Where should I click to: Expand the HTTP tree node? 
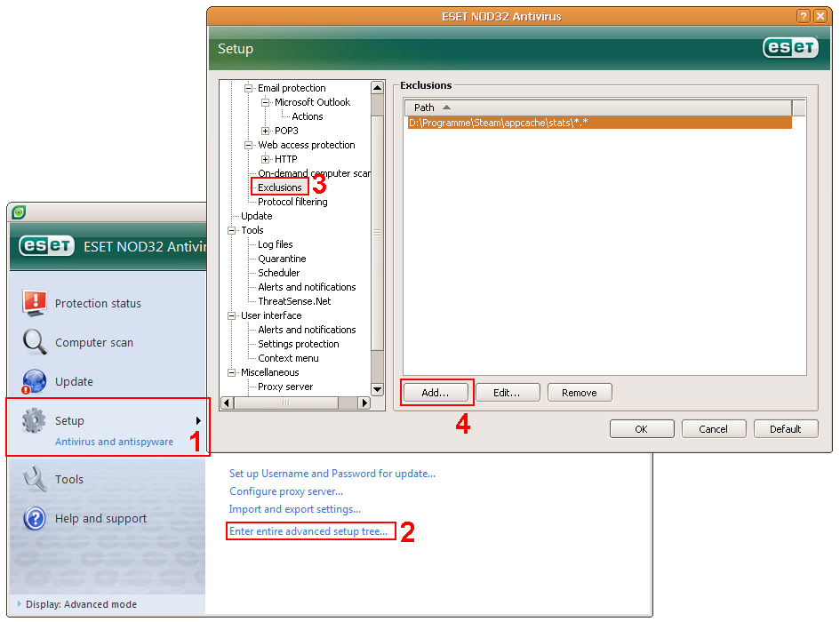[265, 159]
